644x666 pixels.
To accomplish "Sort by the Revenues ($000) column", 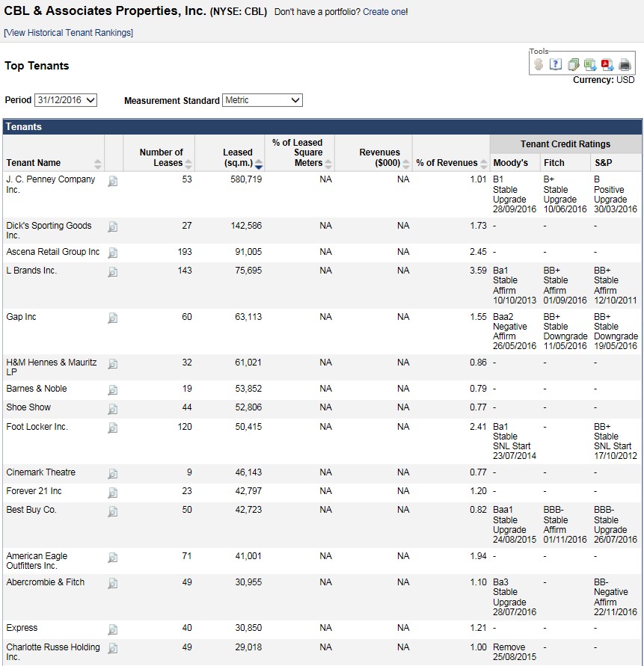I will pos(406,164).
